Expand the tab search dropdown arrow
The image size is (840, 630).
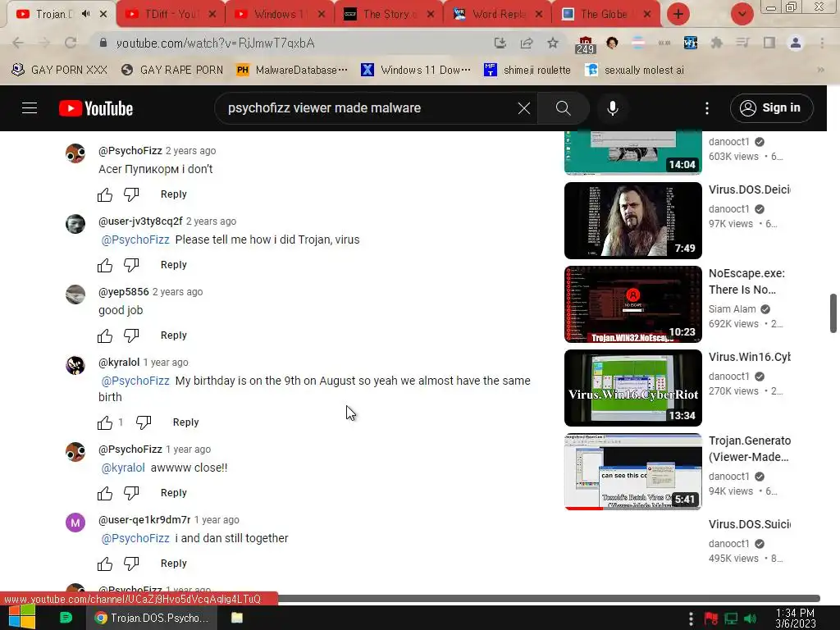coord(742,14)
